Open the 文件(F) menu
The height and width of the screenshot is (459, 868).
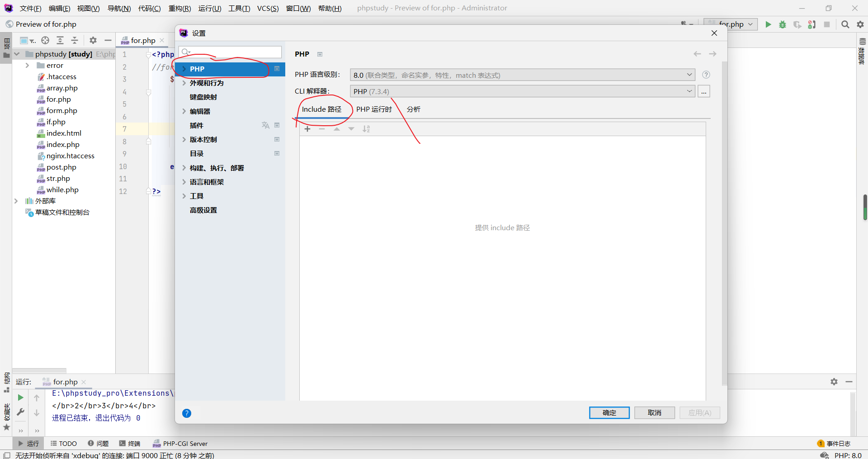coord(31,8)
